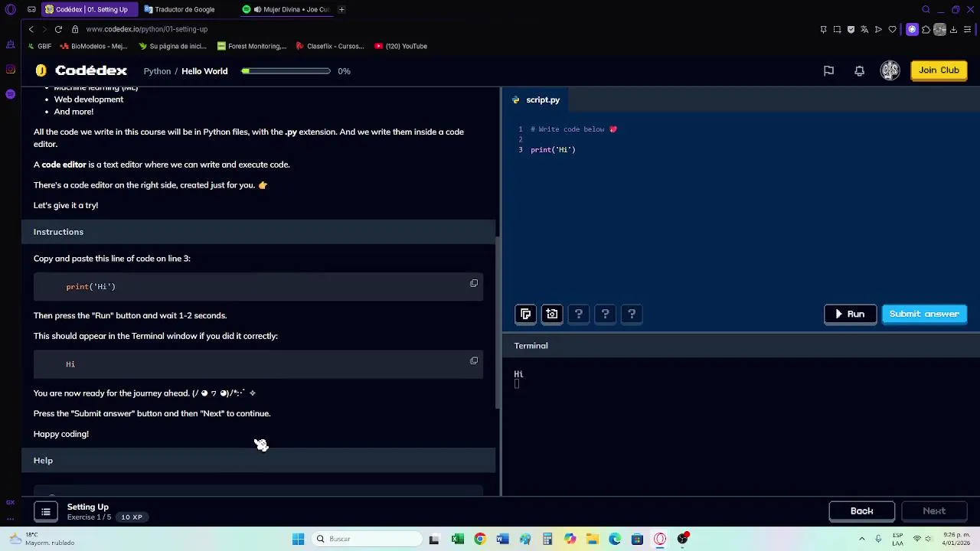Open the exercise list menu icon
This screenshot has height=551, width=980.
click(46, 511)
